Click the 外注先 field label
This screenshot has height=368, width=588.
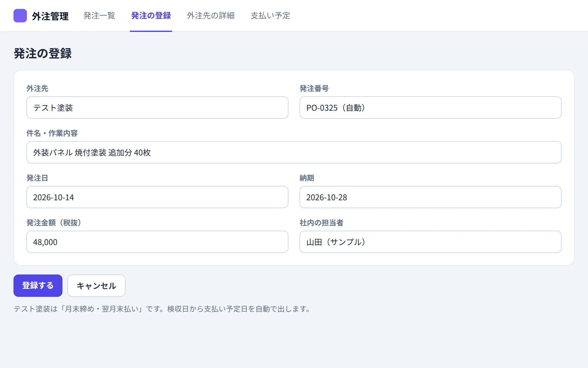click(x=37, y=89)
